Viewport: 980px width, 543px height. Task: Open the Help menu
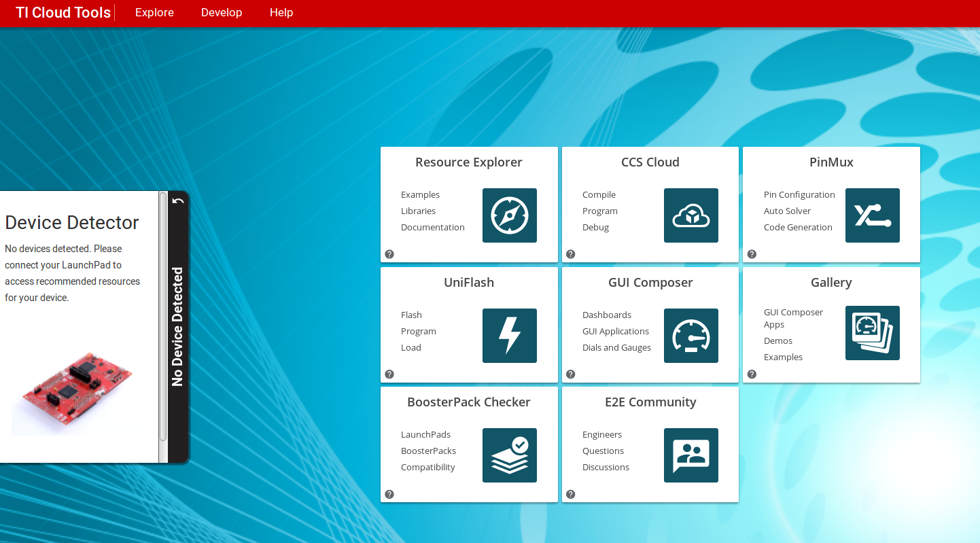(281, 12)
